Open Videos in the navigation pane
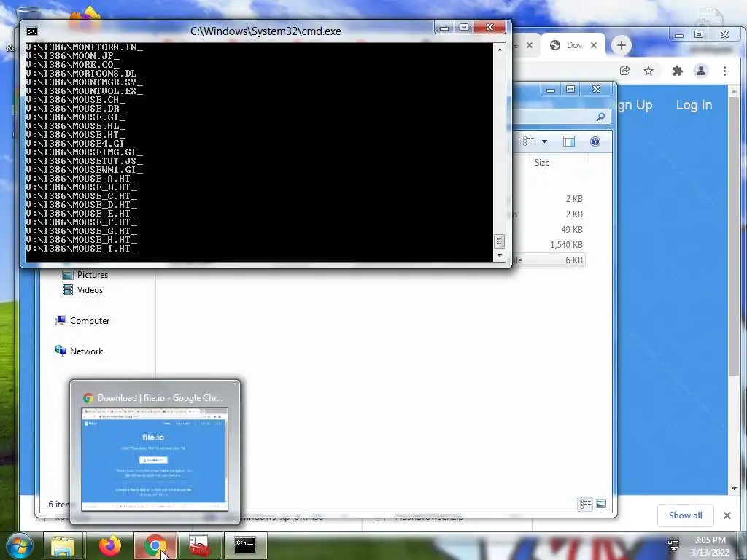Viewport: 747px width, 560px height. [83, 290]
